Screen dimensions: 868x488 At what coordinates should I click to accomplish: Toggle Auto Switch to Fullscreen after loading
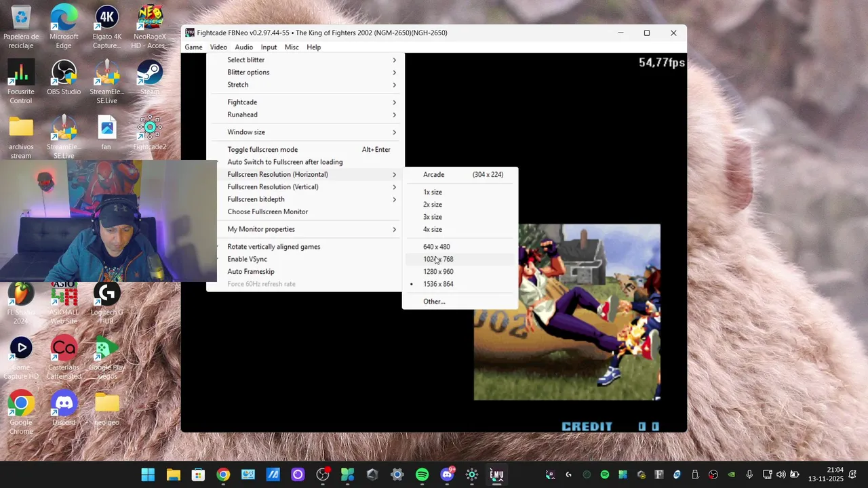pyautogui.click(x=304, y=162)
